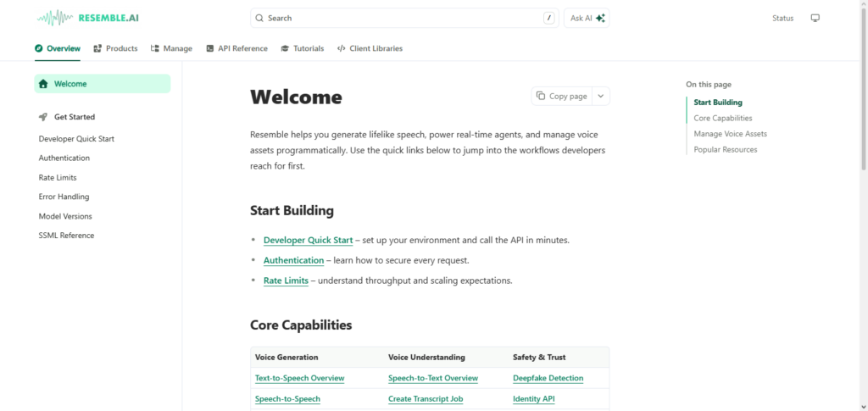
Task: Open Model Versions in the sidebar
Action: (65, 216)
